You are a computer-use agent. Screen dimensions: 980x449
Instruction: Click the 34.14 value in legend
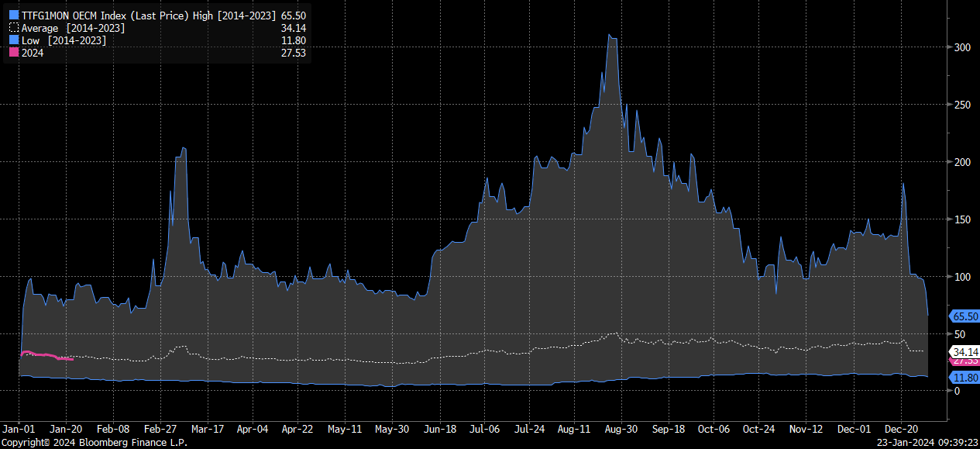[x=294, y=28]
